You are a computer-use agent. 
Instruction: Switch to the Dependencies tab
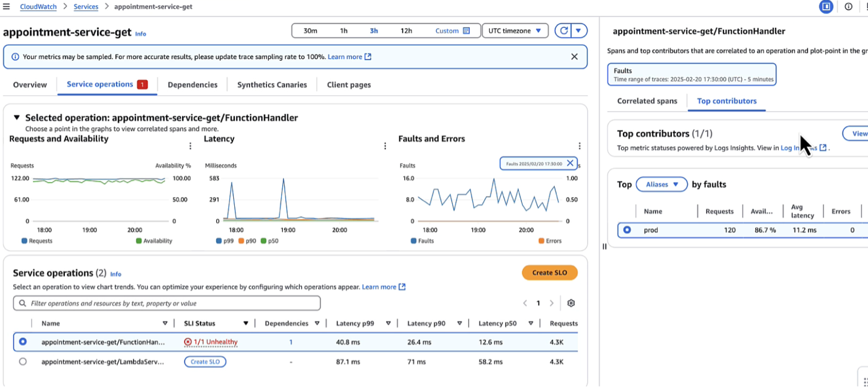[192, 85]
